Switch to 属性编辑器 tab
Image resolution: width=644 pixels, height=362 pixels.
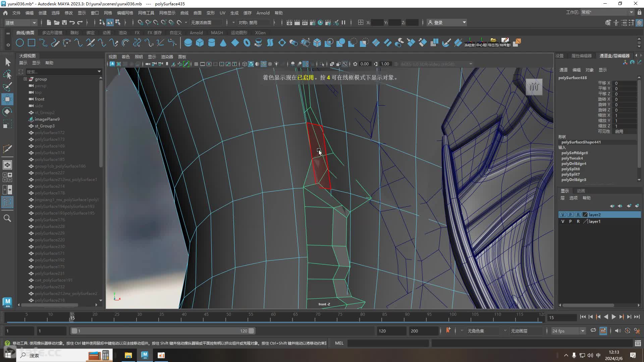pyautogui.click(x=582, y=56)
